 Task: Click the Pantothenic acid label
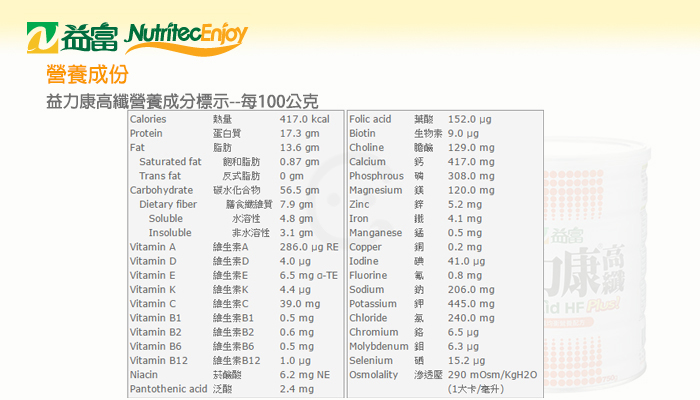coord(168,389)
